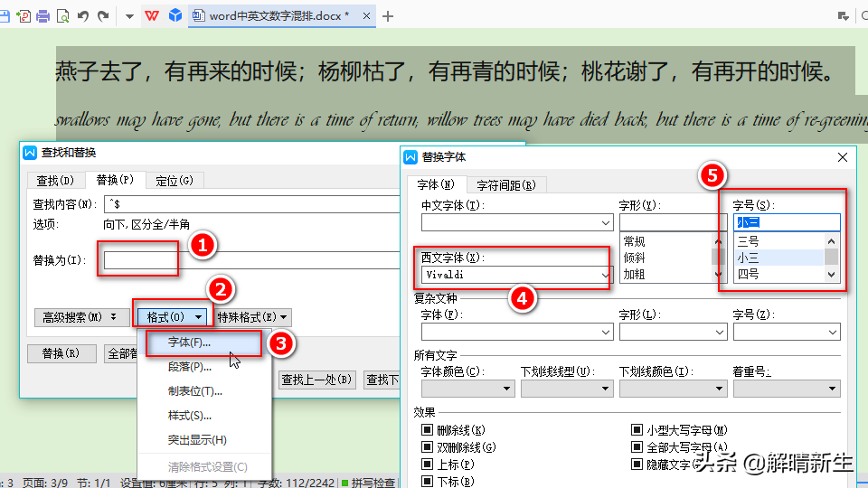Toggle the 隐藏文字 checkbox
Screen dimensions: 868x488
pos(637,465)
